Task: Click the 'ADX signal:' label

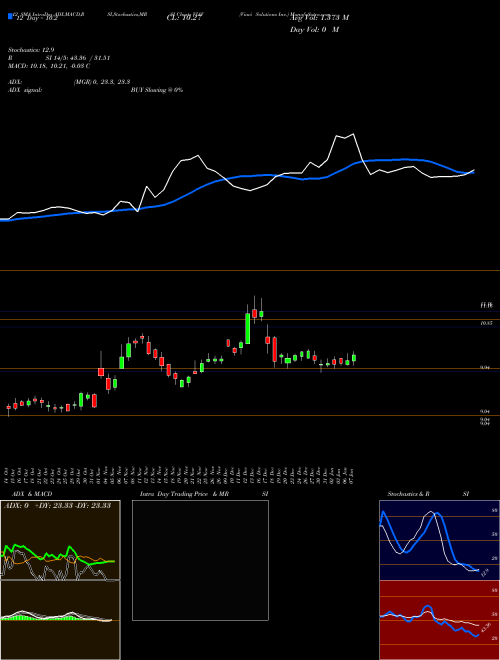Action: point(25,90)
